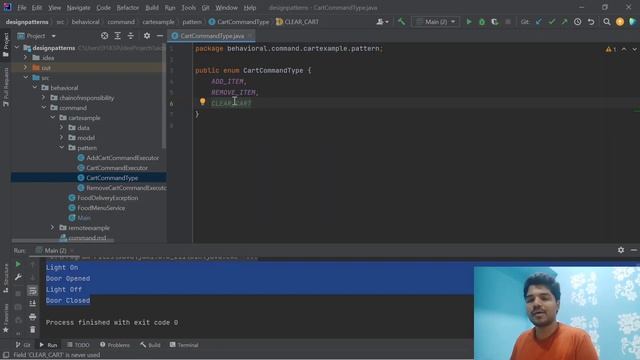Select opened file target icon in Project panel
Screen dimensions: 640x360
pyautogui.click(x=104, y=36)
